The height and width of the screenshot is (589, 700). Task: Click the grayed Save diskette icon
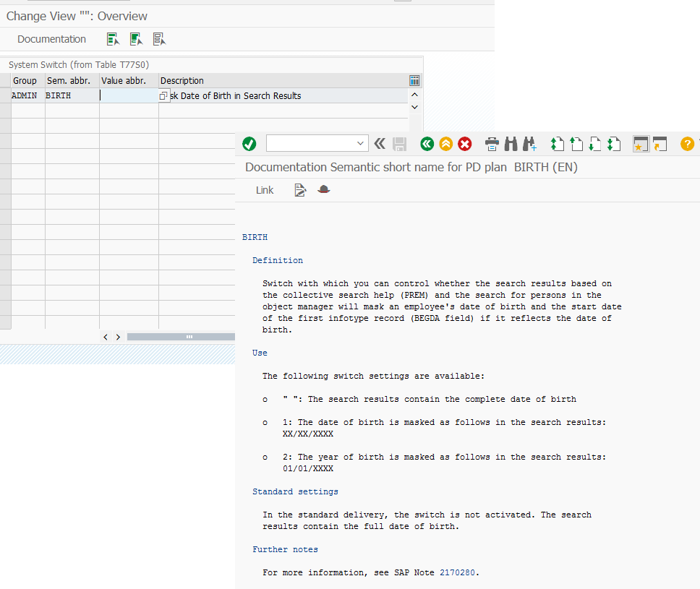pyautogui.click(x=400, y=144)
